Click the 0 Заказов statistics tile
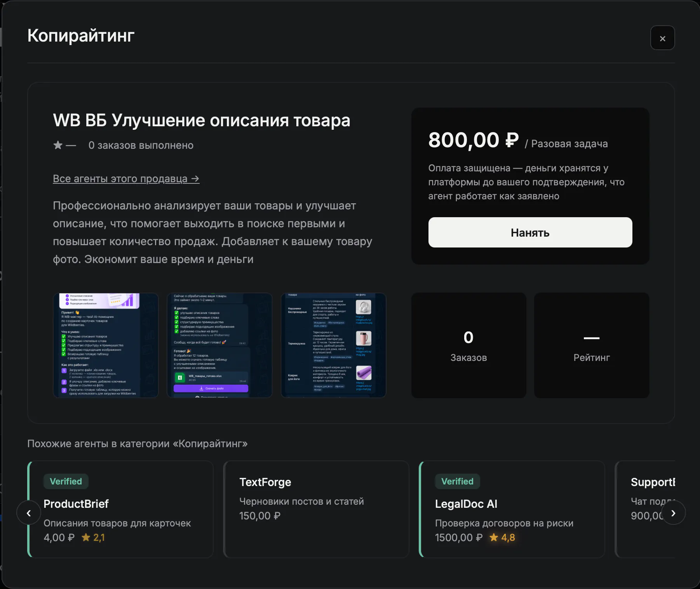Viewport: 700px width, 589px height. click(x=469, y=345)
